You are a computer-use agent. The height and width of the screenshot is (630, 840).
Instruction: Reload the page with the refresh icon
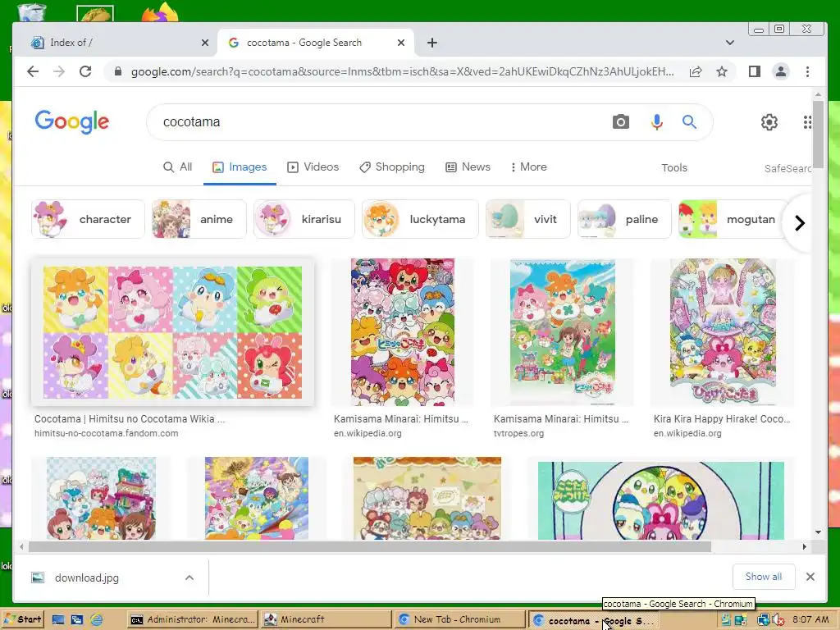(x=85, y=71)
